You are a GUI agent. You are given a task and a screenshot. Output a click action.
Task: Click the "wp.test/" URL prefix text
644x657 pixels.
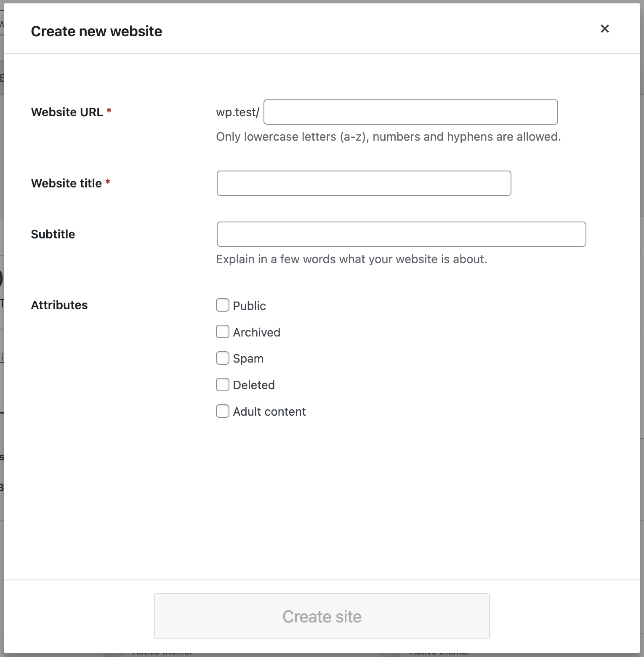tap(237, 112)
